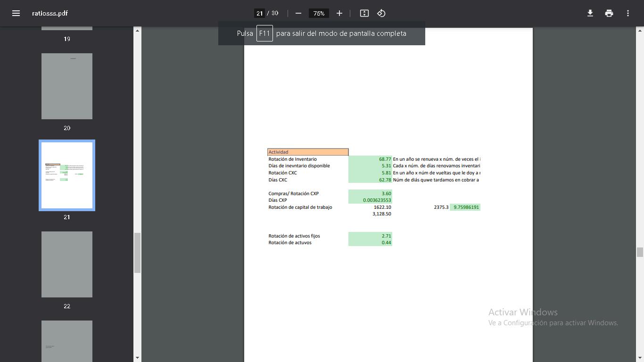Click the total page count 30

pos(275,13)
